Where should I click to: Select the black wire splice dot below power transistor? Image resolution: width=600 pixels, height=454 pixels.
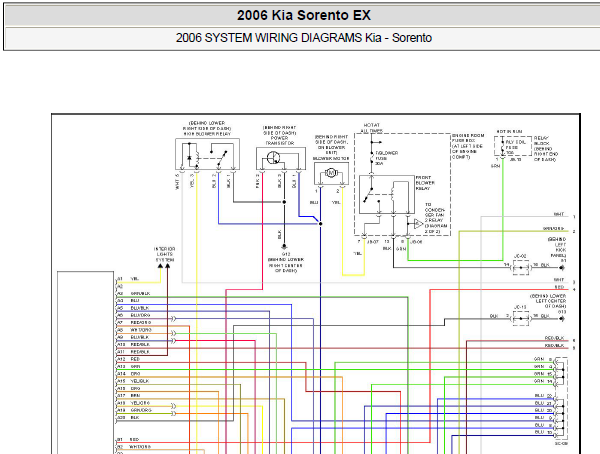284,202
